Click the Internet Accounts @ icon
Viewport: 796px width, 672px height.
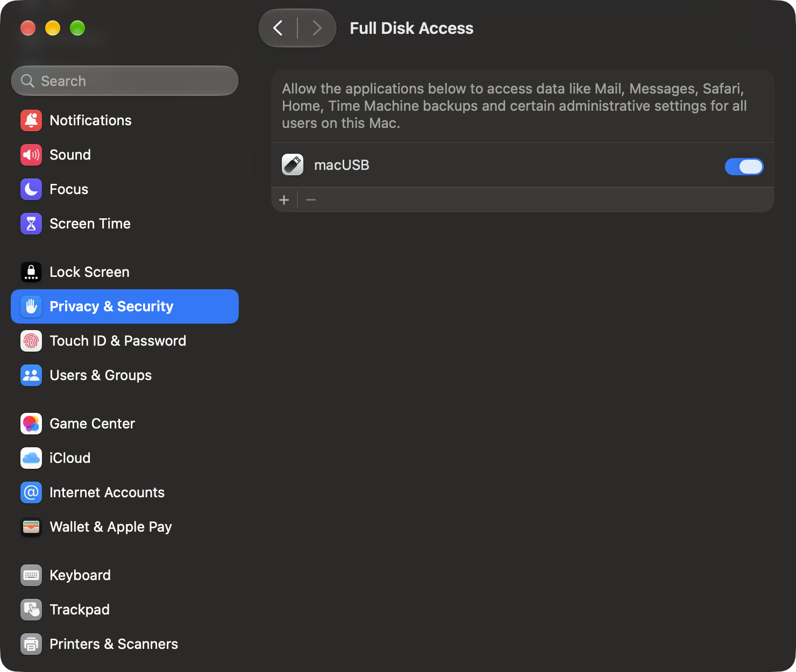31,492
